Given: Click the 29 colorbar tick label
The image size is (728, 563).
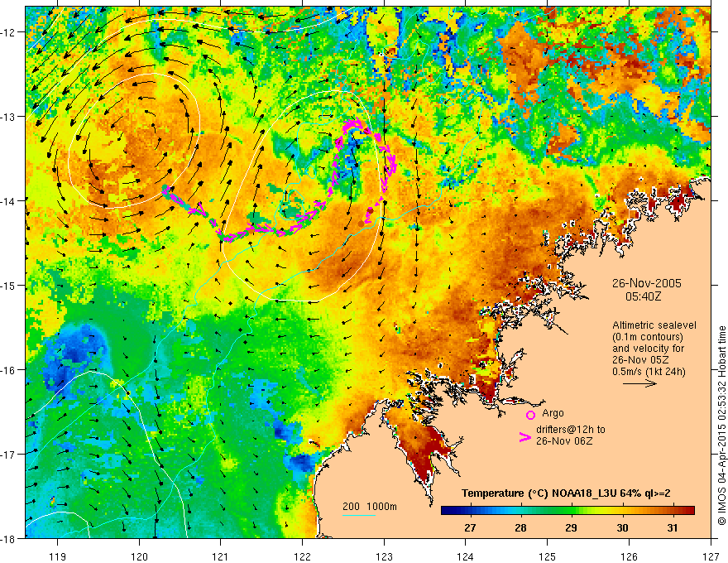Looking at the screenshot, I should click(571, 527).
